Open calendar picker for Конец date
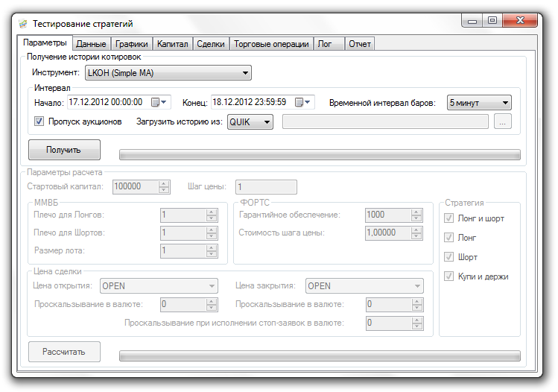The height and width of the screenshot is (392, 558). (x=304, y=102)
